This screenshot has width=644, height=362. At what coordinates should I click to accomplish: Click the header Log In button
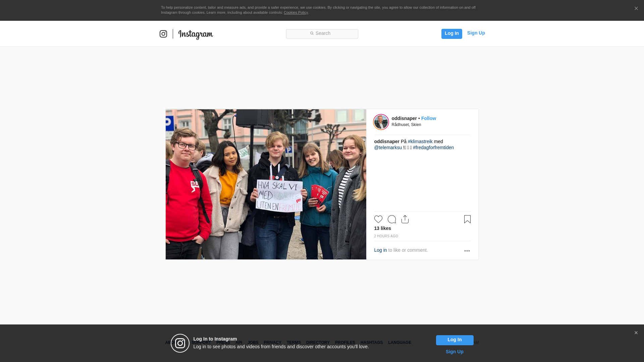point(451,34)
